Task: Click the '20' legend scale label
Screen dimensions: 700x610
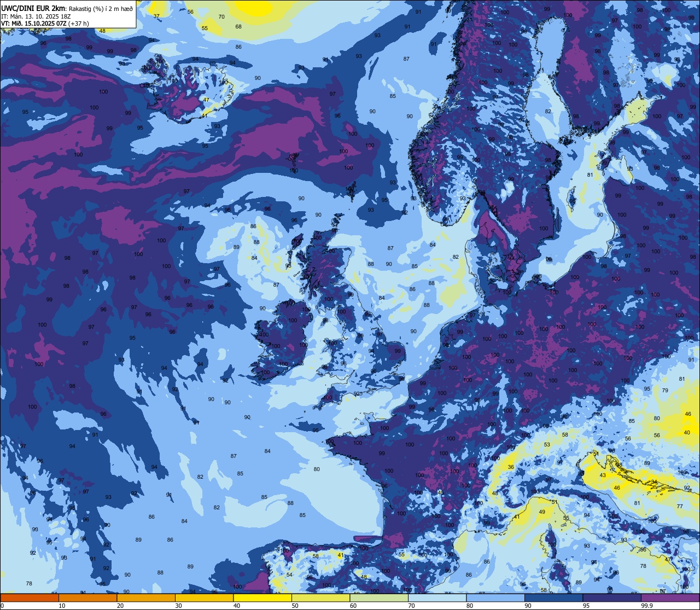Action: [120, 606]
